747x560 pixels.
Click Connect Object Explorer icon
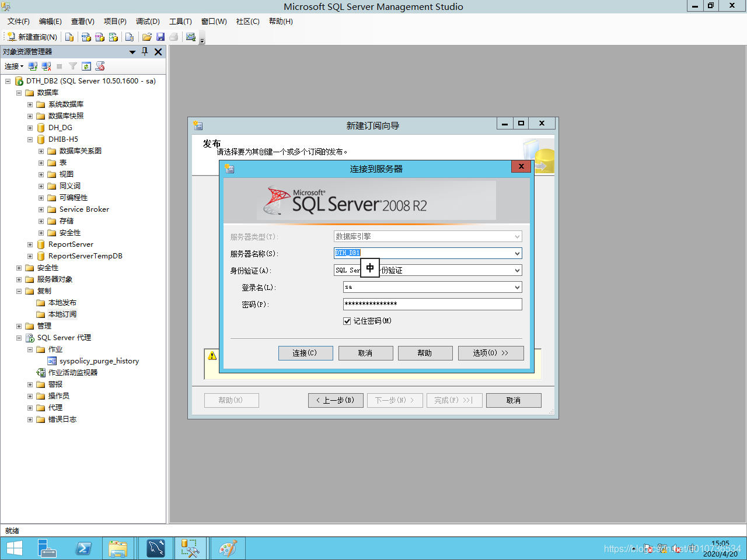[x=33, y=66]
